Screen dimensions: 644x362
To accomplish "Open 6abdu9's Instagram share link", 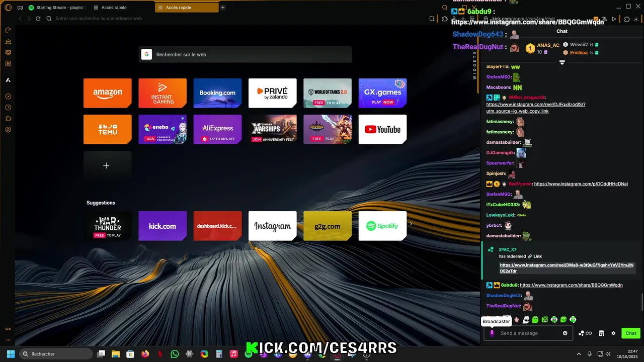I will pos(571,285).
